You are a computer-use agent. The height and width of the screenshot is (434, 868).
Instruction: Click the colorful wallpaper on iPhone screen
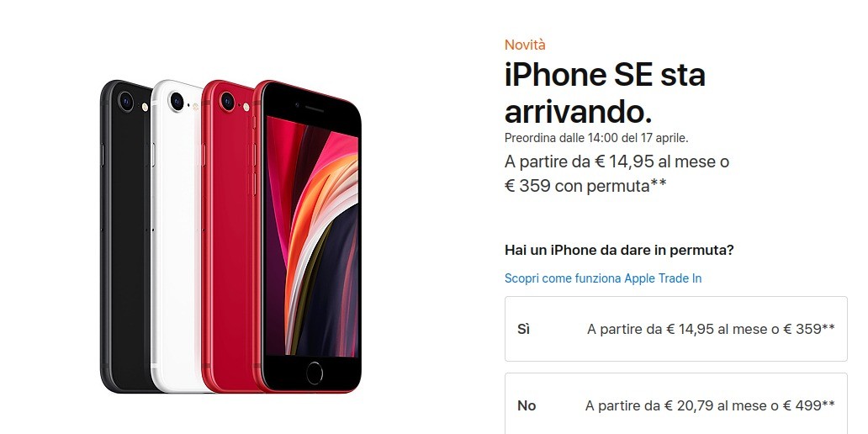[312, 236]
